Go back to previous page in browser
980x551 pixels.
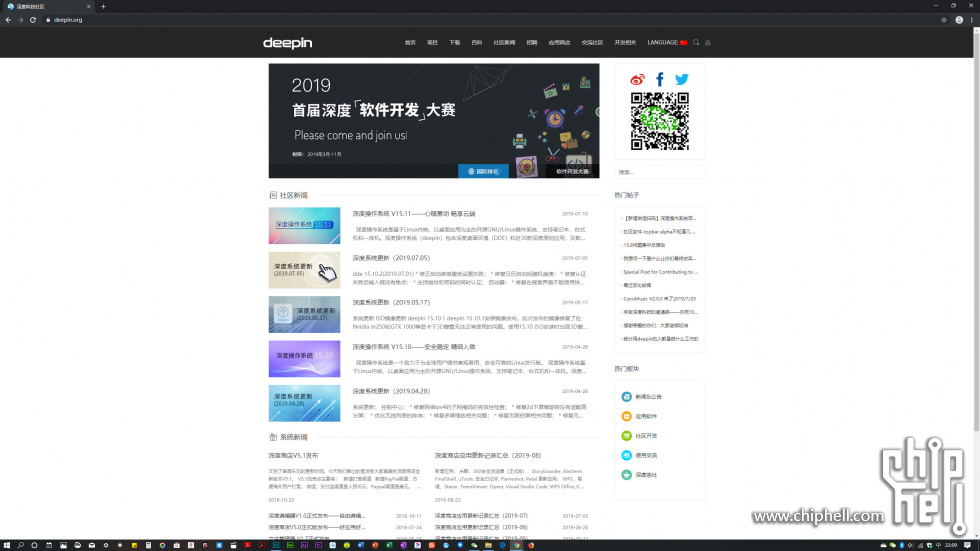(8, 20)
